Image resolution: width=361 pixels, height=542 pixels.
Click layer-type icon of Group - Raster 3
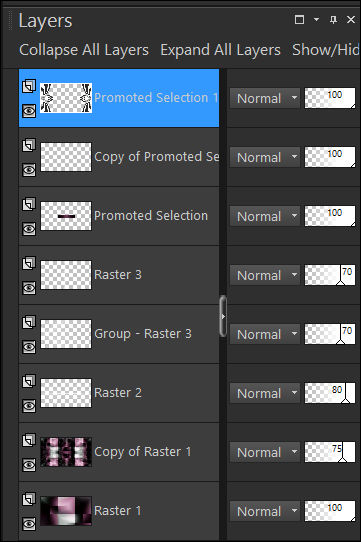(29, 322)
